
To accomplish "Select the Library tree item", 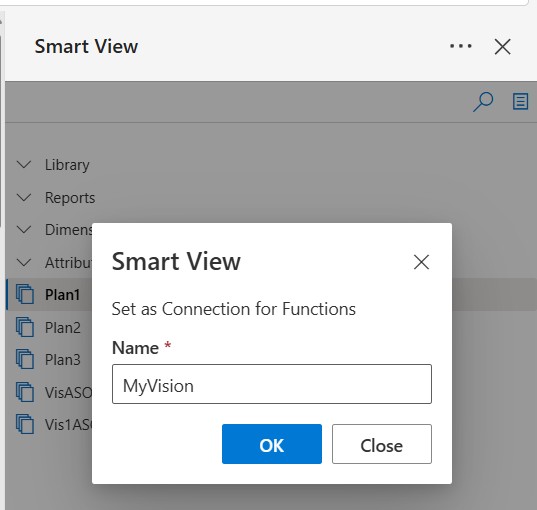I will pyautogui.click(x=67, y=165).
